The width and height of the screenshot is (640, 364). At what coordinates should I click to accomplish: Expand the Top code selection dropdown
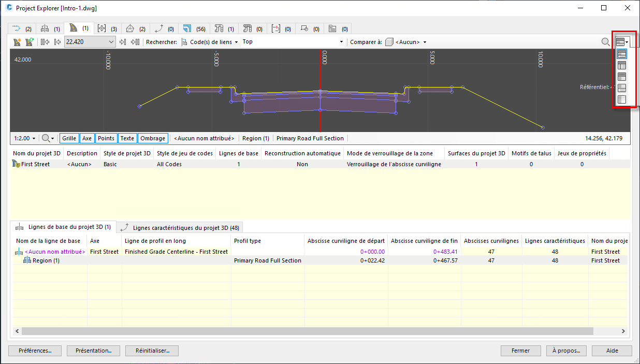point(341,42)
